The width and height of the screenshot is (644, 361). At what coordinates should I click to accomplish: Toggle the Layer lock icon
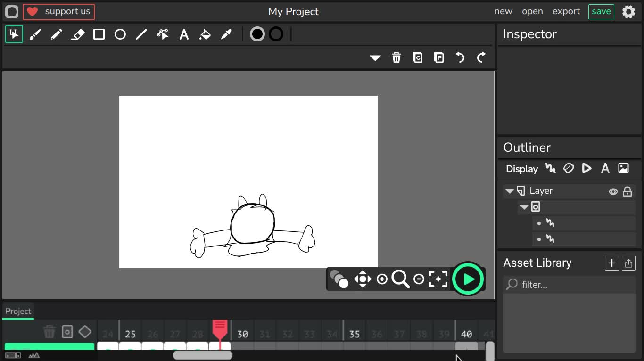point(627,191)
